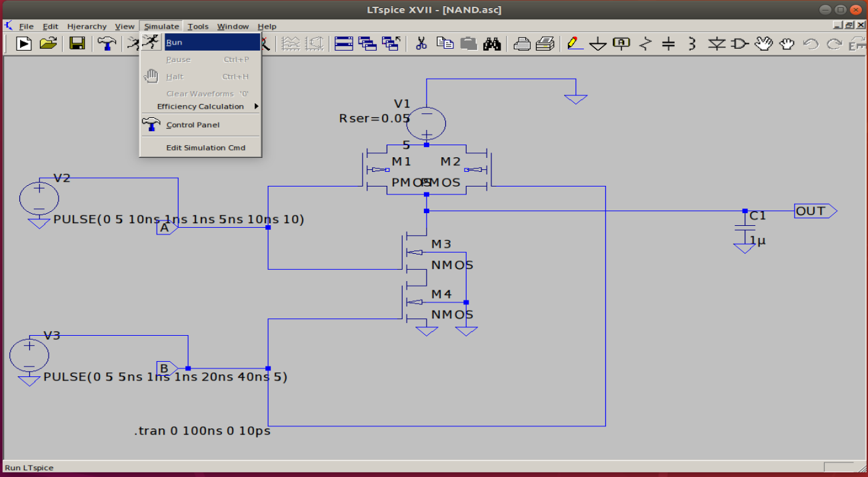Place a Resistor component
The width and height of the screenshot is (868, 477).
[644, 43]
